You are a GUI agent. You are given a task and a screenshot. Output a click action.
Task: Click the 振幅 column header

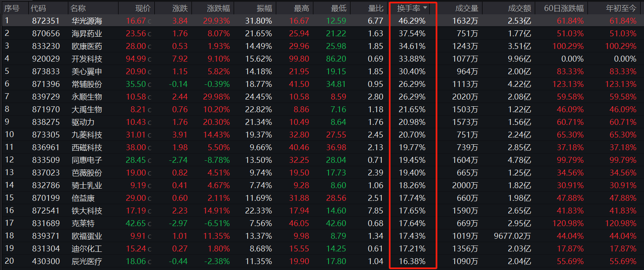[264, 8]
